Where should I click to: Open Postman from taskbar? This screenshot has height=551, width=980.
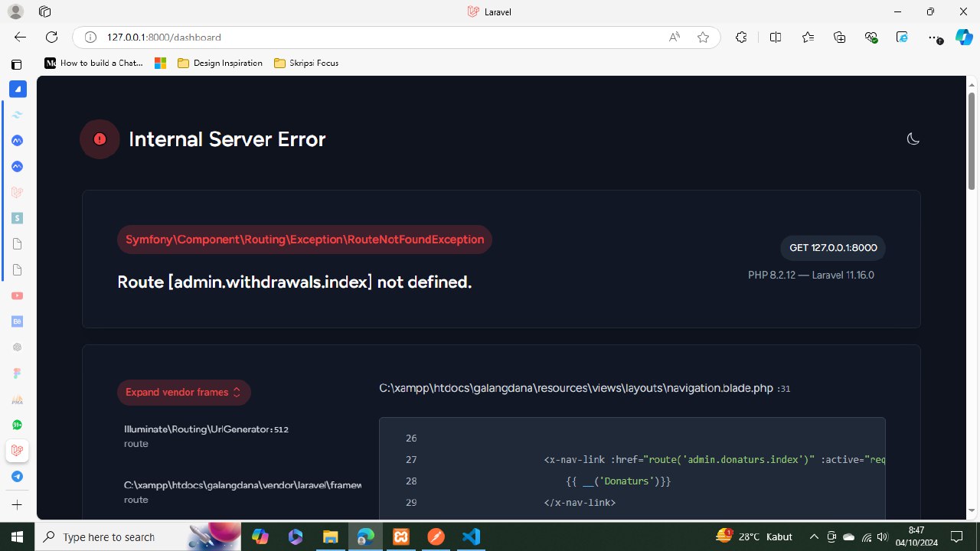pos(436,536)
